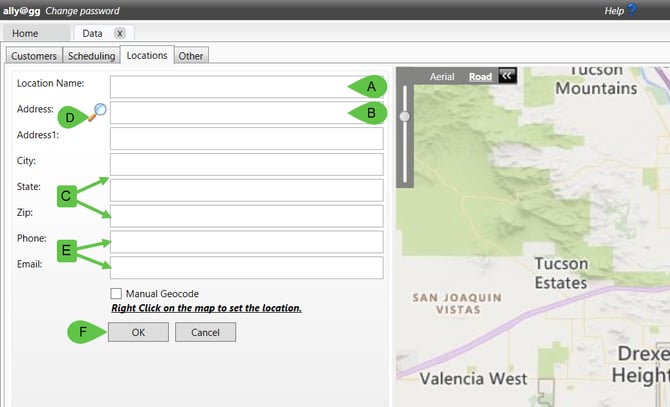The width and height of the screenshot is (670, 407).
Task: Select the City input box
Action: point(246,164)
